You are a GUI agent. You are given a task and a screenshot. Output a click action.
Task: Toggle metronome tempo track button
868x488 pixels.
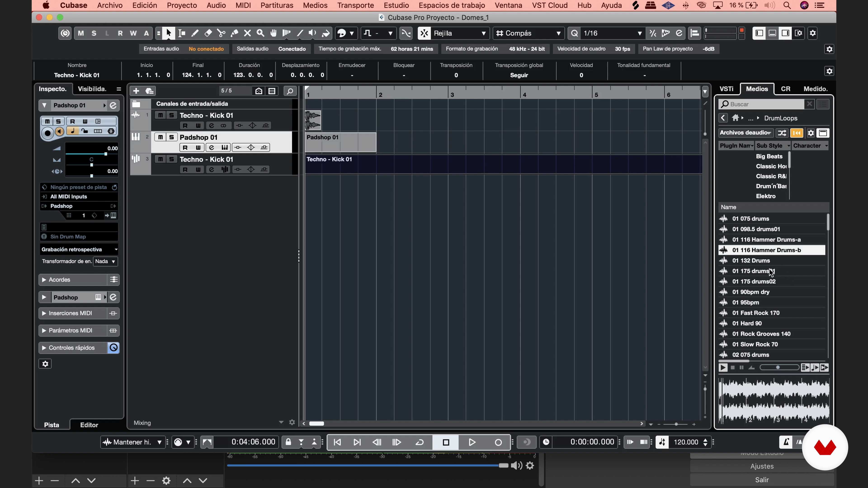click(x=662, y=442)
